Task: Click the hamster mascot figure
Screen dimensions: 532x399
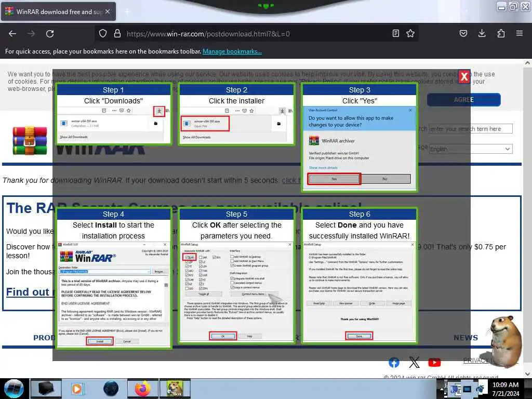Action: [x=506, y=341]
